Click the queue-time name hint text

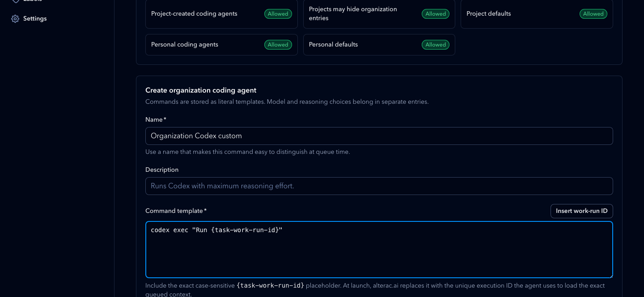[247, 152]
